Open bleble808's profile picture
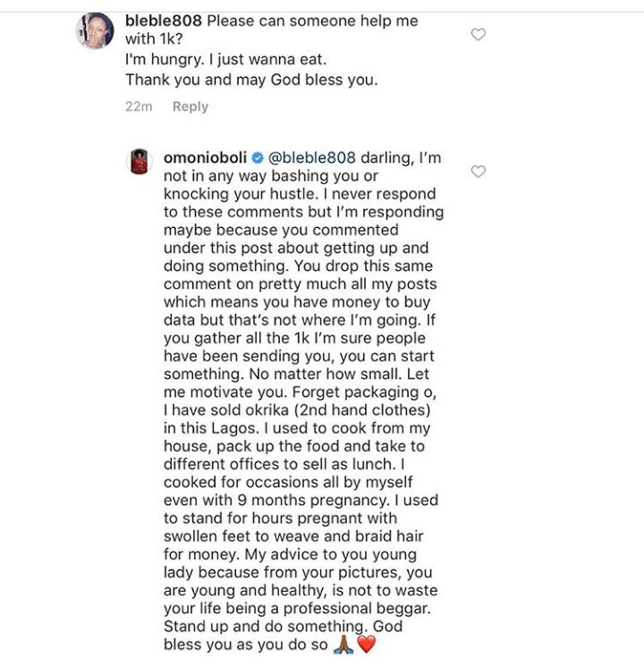Viewport: 644px width, 668px height. tap(95, 31)
